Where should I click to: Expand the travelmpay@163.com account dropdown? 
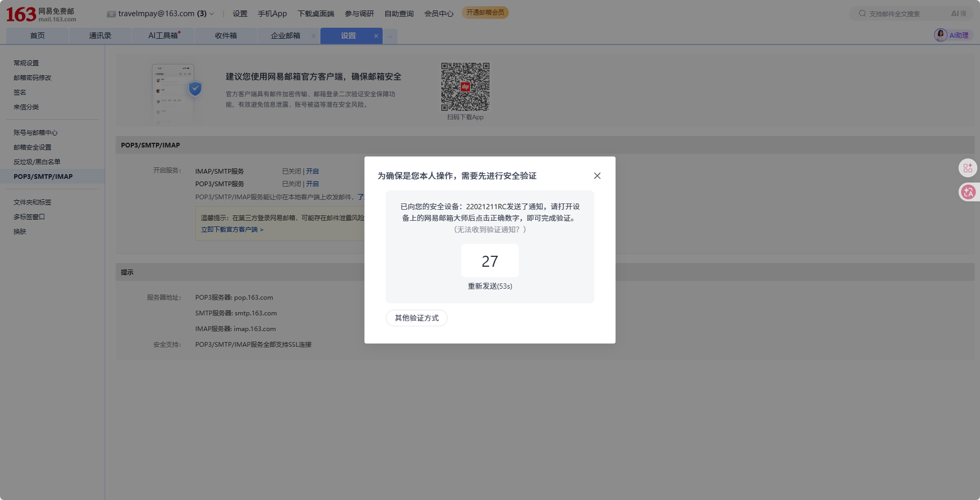pyautogui.click(x=211, y=14)
